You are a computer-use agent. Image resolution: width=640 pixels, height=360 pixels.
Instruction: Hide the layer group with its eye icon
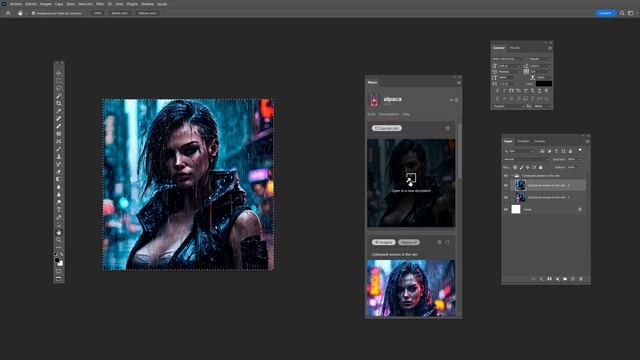coord(506,176)
